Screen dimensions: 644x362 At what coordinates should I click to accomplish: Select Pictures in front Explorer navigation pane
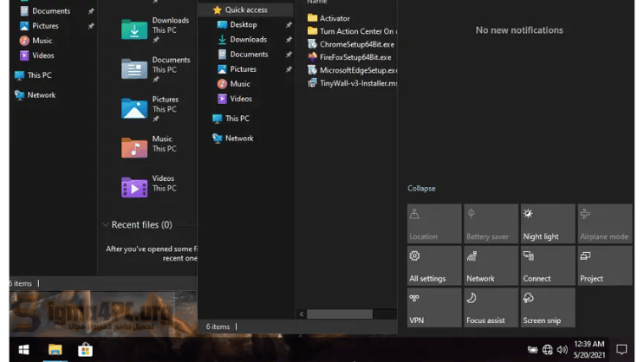[244, 69]
